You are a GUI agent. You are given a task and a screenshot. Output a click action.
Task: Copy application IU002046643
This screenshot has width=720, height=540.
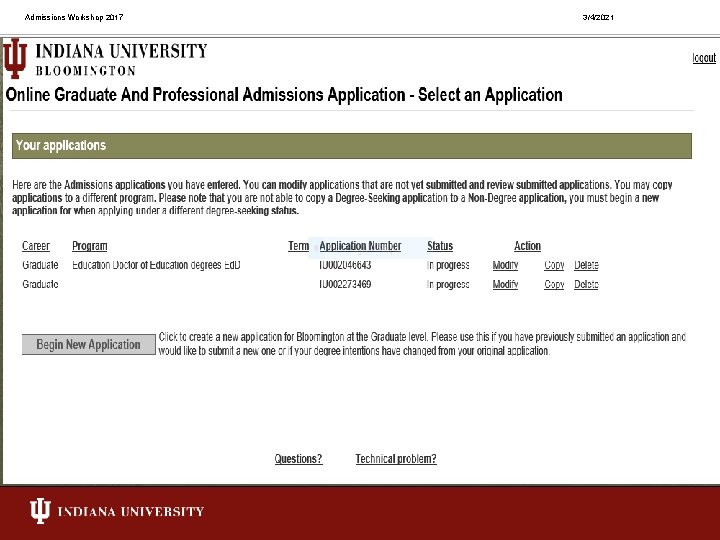pyautogui.click(x=554, y=265)
